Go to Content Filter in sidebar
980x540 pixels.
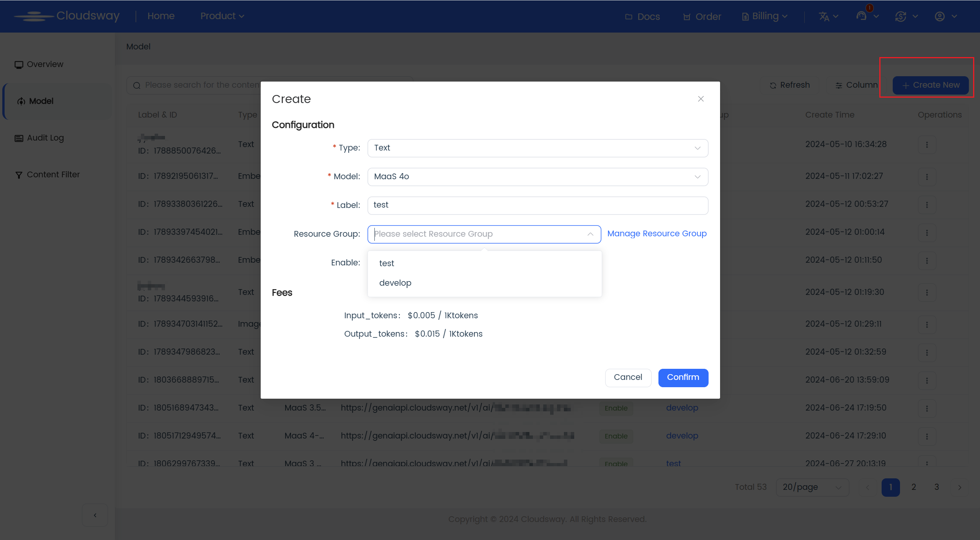(x=53, y=175)
